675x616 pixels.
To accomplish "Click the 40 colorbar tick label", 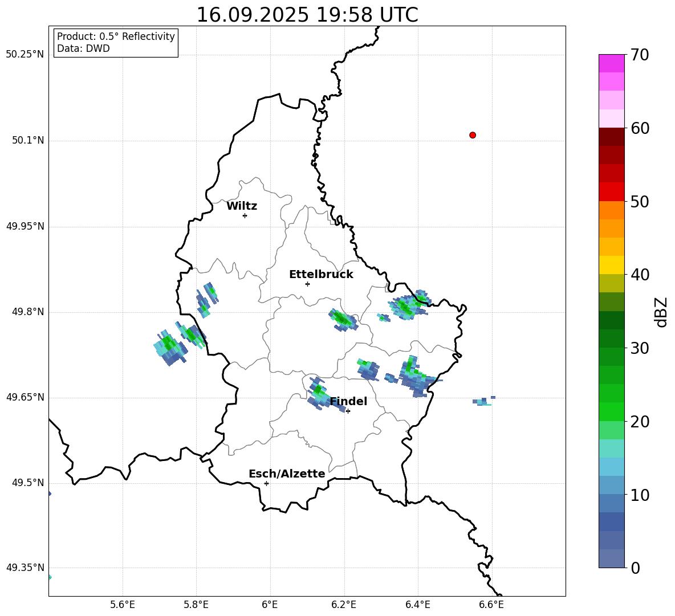I will click(x=640, y=275).
